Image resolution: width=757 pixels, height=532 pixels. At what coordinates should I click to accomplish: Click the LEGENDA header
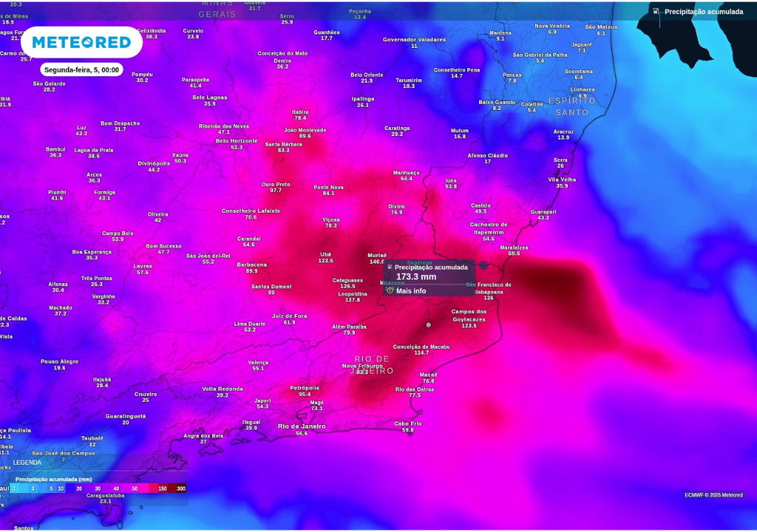coord(27,463)
